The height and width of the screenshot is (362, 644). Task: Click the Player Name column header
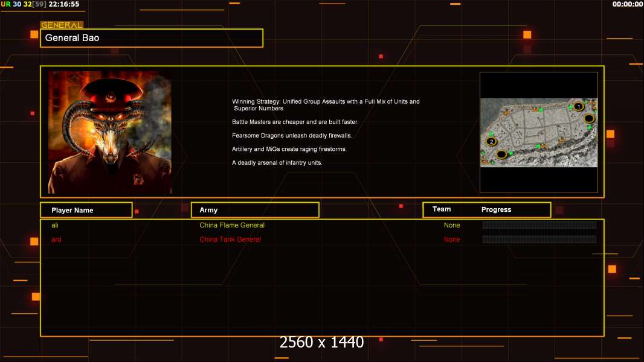click(x=86, y=210)
